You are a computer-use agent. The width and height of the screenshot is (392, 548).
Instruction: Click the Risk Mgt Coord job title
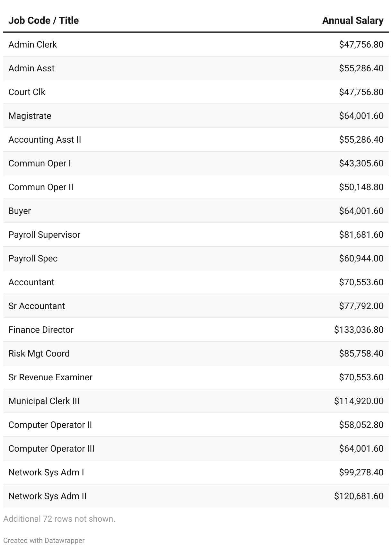pos(39,353)
